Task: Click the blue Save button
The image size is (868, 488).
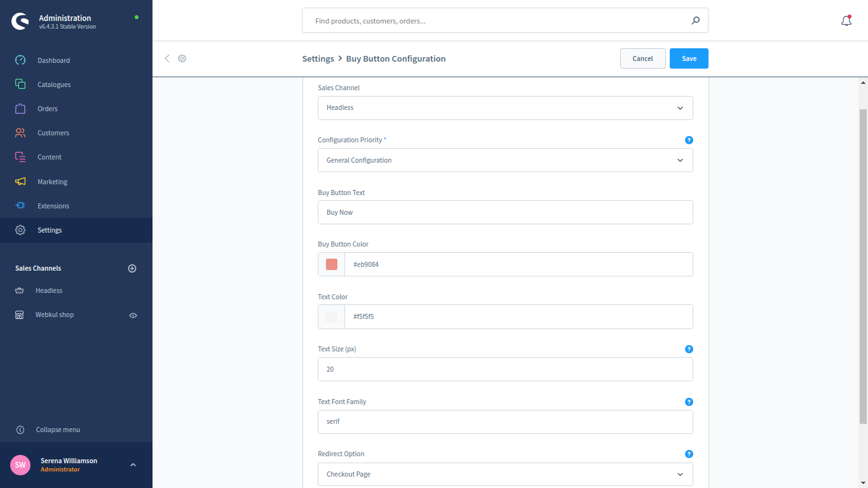Action: pos(689,58)
